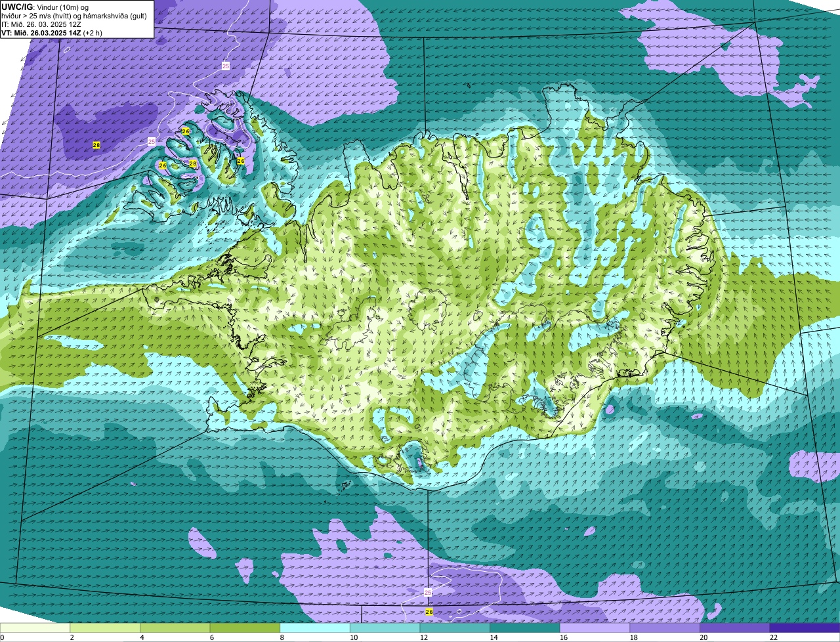Select the "4" tick label on the color scale
Screen dimensions: 840x642
pyautogui.click(x=142, y=637)
